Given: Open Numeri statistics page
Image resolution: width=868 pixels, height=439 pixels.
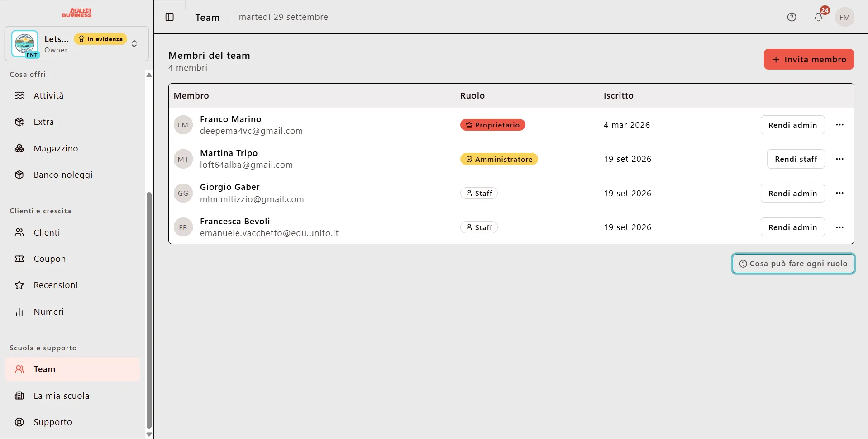Looking at the screenshot, I should [x=72, y=312].
